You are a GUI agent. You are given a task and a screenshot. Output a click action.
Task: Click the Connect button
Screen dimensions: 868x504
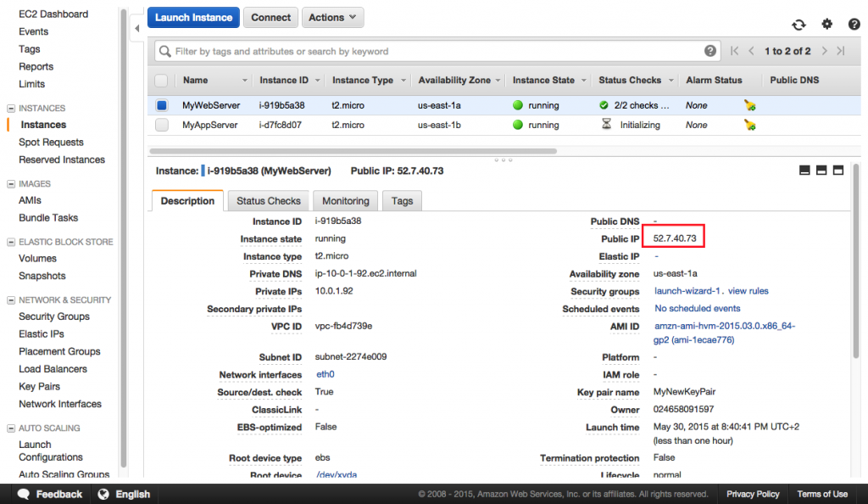(270, 18)
